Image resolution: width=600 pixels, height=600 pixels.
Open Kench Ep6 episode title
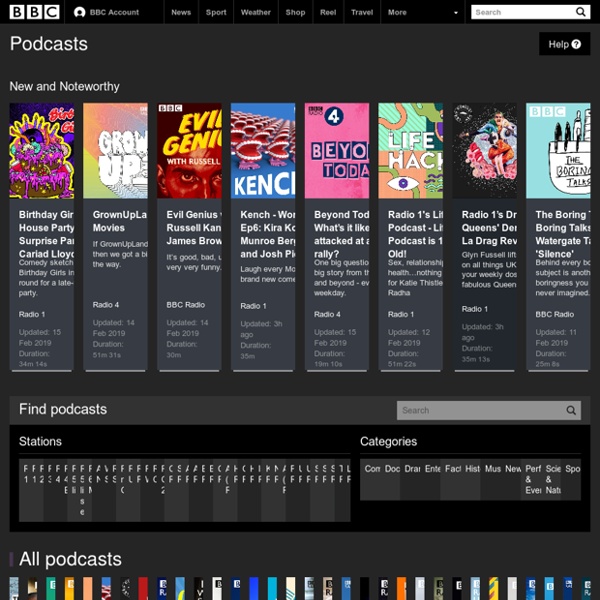(x=267, y=234)
